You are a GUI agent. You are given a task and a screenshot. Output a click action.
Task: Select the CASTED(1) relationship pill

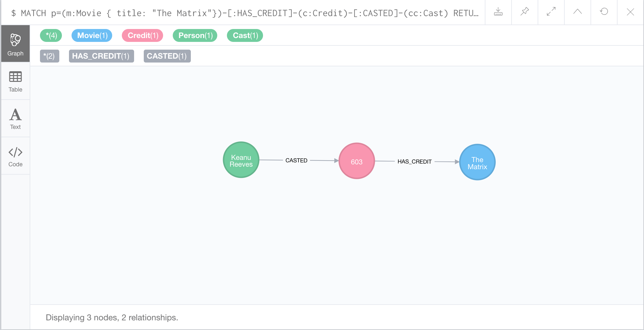[167, 56]
